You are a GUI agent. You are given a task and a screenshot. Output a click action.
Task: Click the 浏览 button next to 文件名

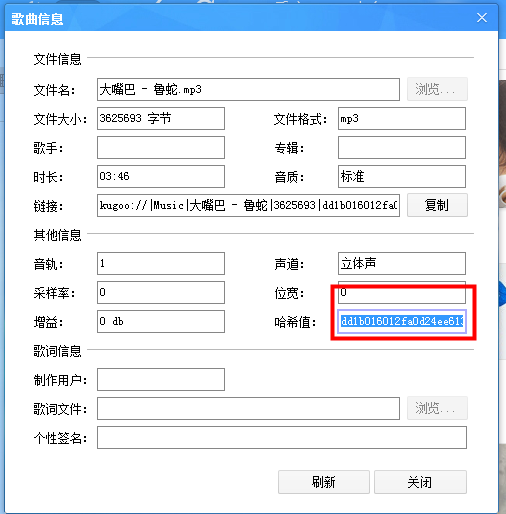(437, 89)
